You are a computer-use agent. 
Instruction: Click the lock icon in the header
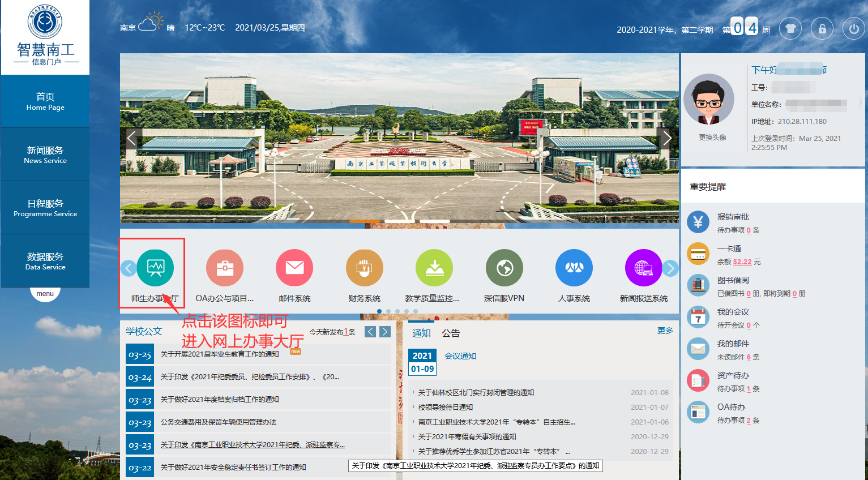click(x=822, y=28)
